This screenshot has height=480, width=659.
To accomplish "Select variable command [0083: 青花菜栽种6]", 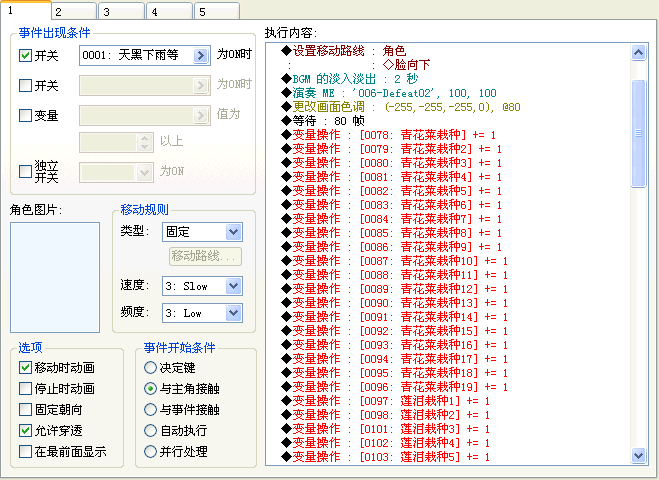I will pos(392,205).
